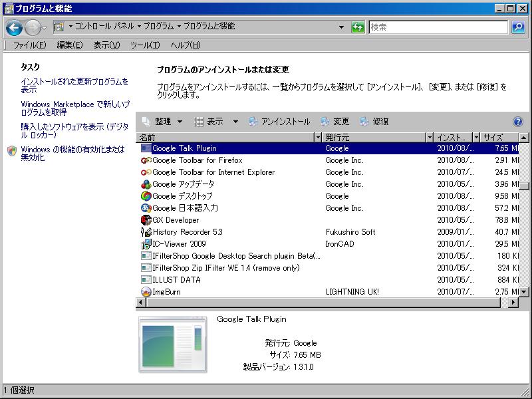This screenshot has width=532, height=399.
Task: Expand the arrow before プログラム breadcrumb
Action: (139, 27)
